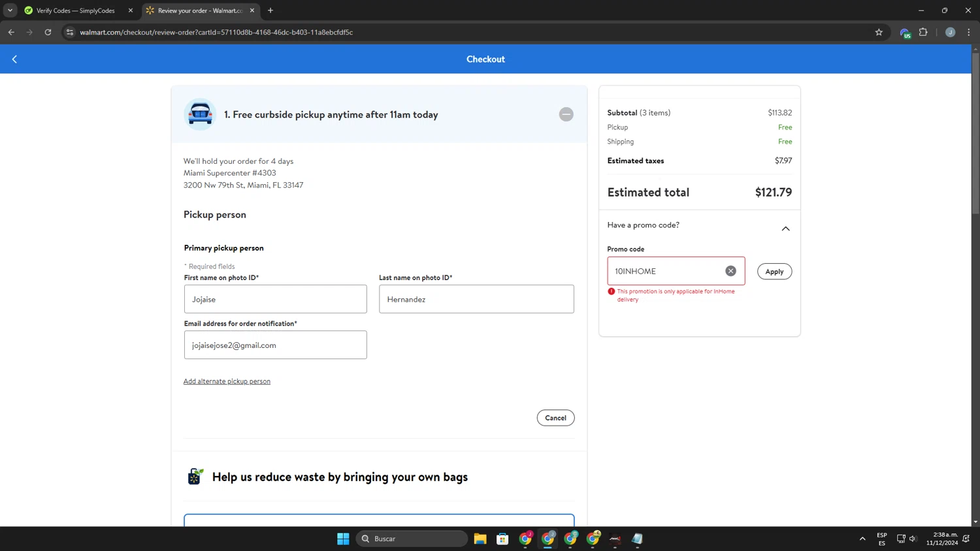Cancel pickup person editing
Image resolution: width=980 pixels, height=551 pixels.
[x=555, y=418]
